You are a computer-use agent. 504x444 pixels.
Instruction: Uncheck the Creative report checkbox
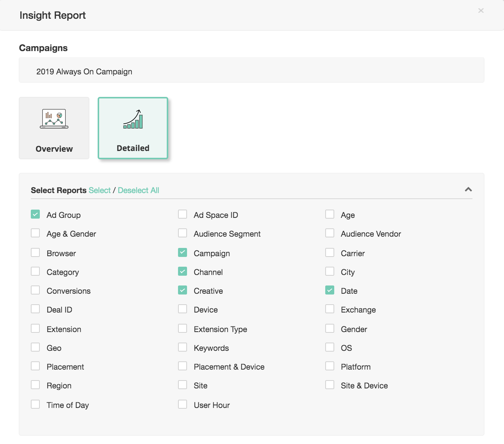[x=183, y=290]
